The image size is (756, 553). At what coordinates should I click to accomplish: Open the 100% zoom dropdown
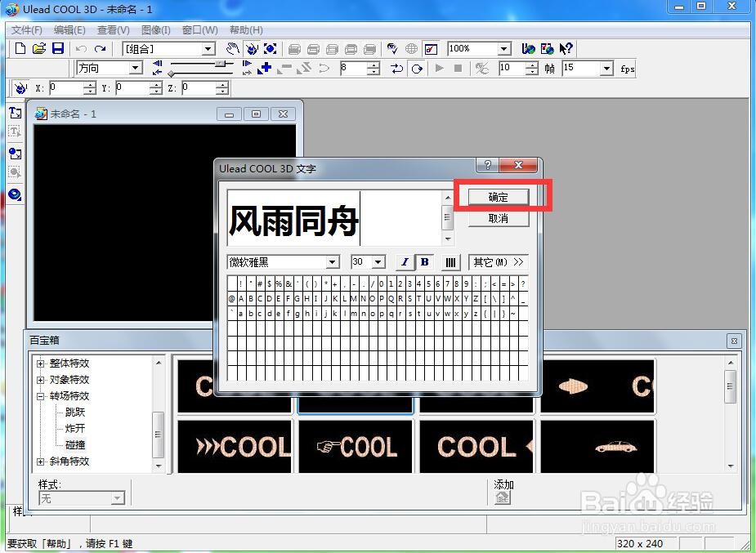click(x=503, y=49)
